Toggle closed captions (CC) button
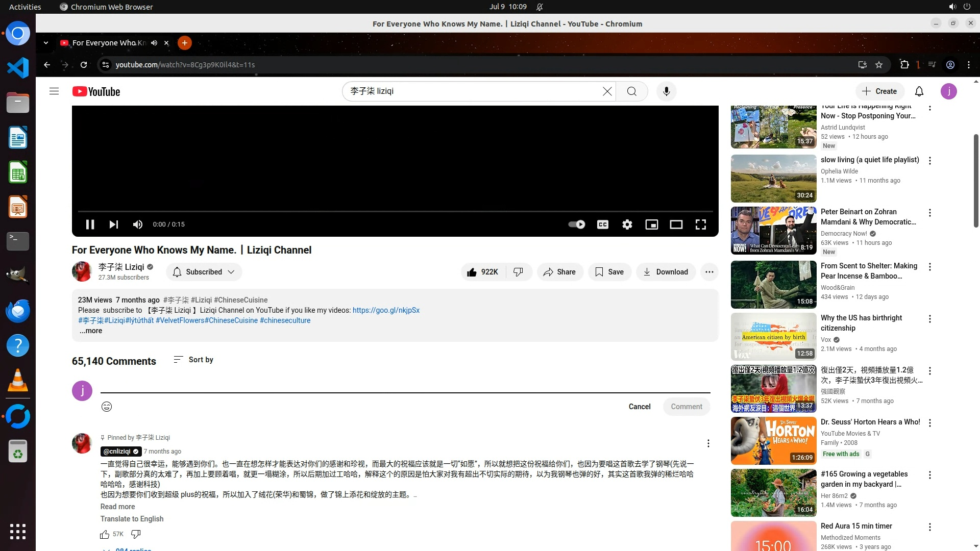980x551 pixels. pos(602,224)
